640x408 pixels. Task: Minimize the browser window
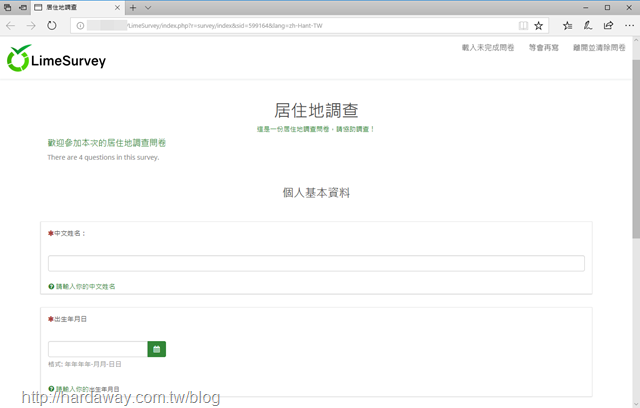pos(586,7)
